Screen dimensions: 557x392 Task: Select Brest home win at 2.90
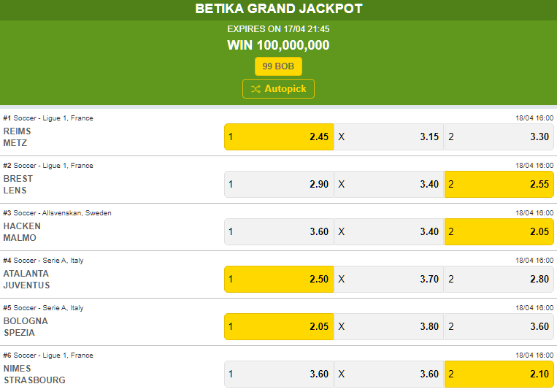[278, 184]
